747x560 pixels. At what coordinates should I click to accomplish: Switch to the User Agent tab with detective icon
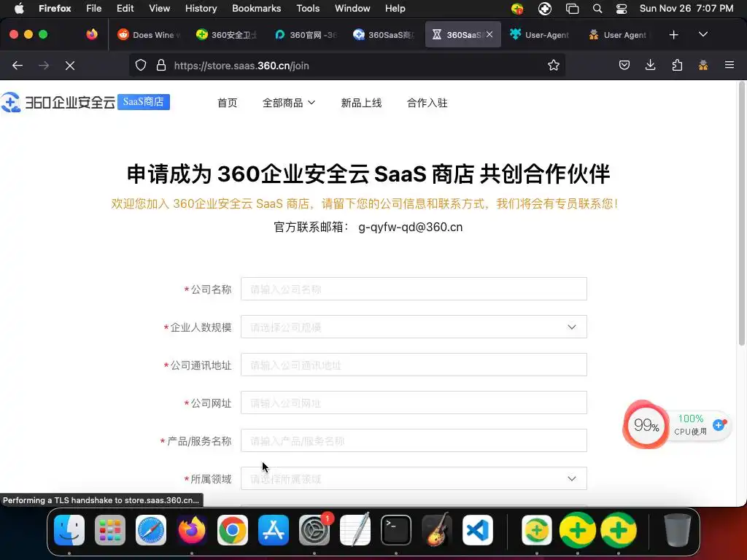point(619,35)
